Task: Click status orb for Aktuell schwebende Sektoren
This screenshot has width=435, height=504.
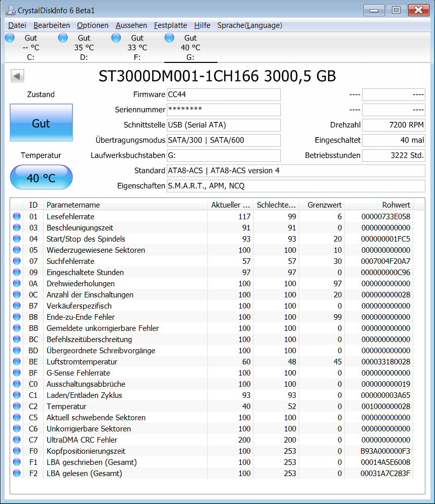Action: 17,418
